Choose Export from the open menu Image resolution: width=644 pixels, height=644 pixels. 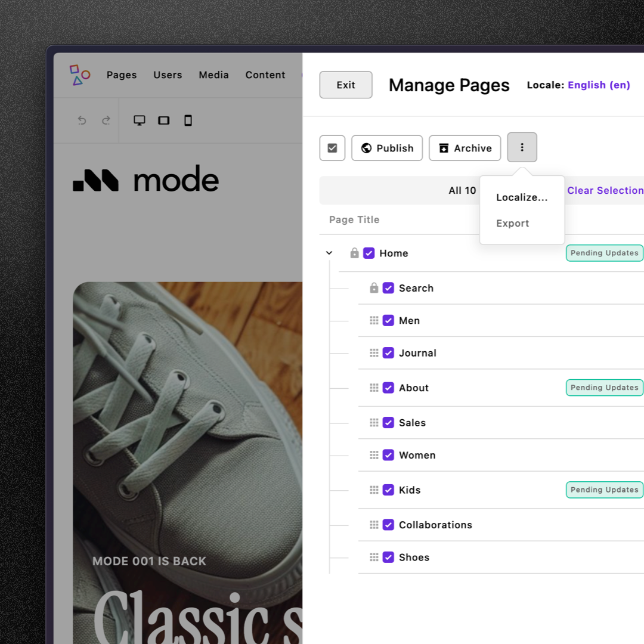(x=512, y=223)
